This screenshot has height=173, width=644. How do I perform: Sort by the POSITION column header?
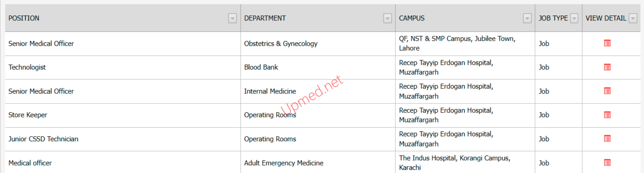24,18
